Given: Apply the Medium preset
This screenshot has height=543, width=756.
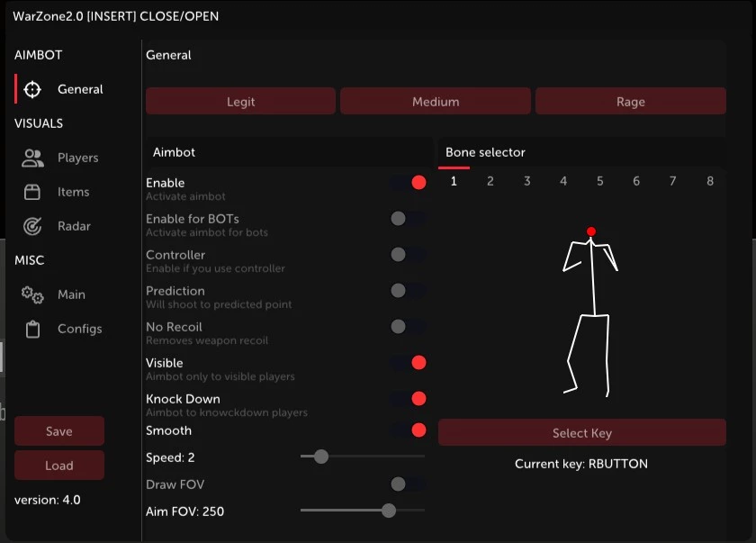Looking at the screenshot, I should [436, 101].
